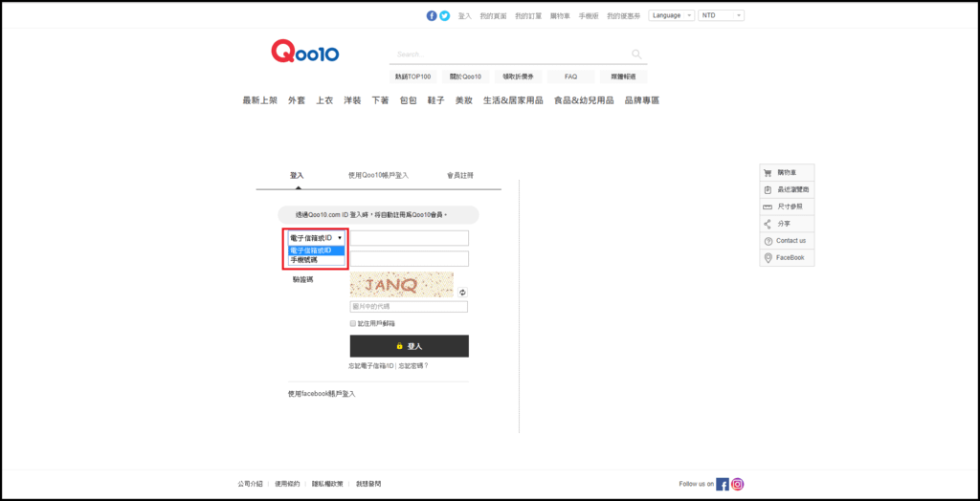Choose highlighted 電子信箱或ID option in list
Screen dimensions: 980x501
316,250
